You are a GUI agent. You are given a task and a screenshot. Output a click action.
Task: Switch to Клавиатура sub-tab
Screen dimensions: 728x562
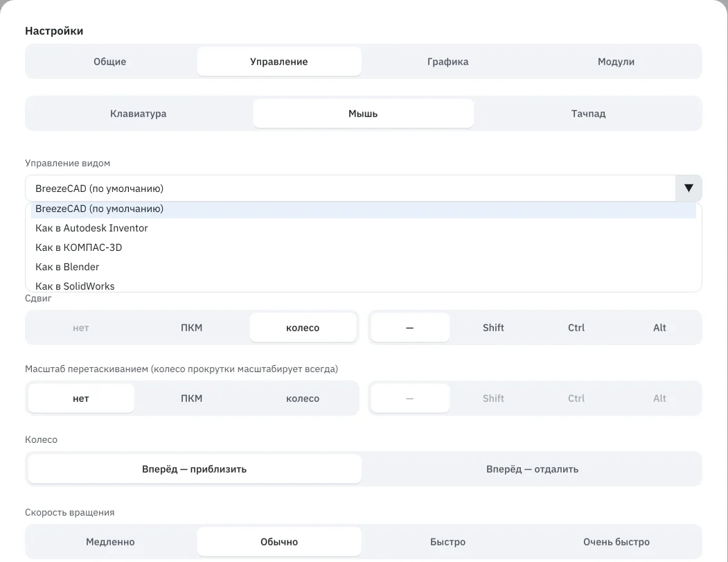coord(139,114)
